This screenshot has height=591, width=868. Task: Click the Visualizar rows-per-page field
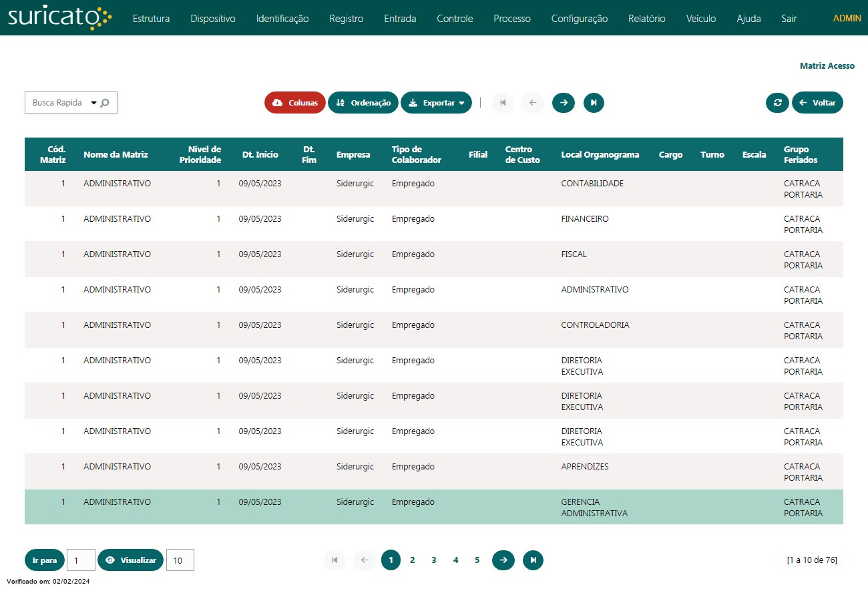coord(180,560)
